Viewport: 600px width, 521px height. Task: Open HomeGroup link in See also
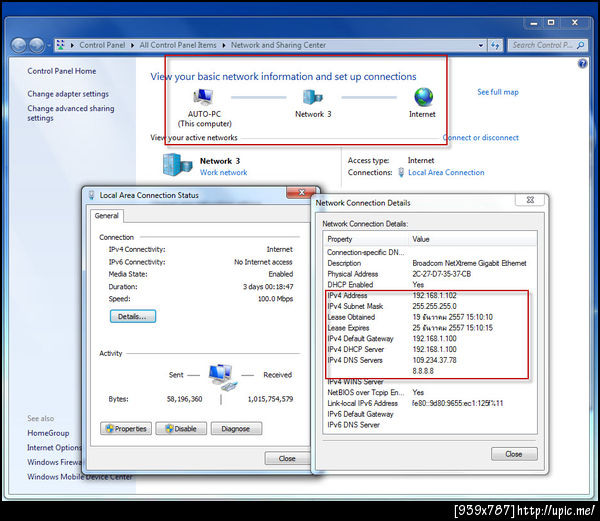click(48, 433)
